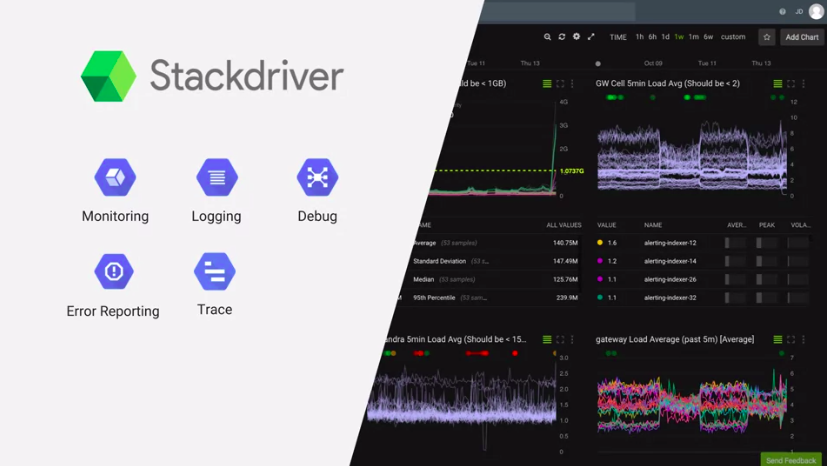
Task: Click the Error Reporting hexagon icon
Action: [x=114, y=271]
